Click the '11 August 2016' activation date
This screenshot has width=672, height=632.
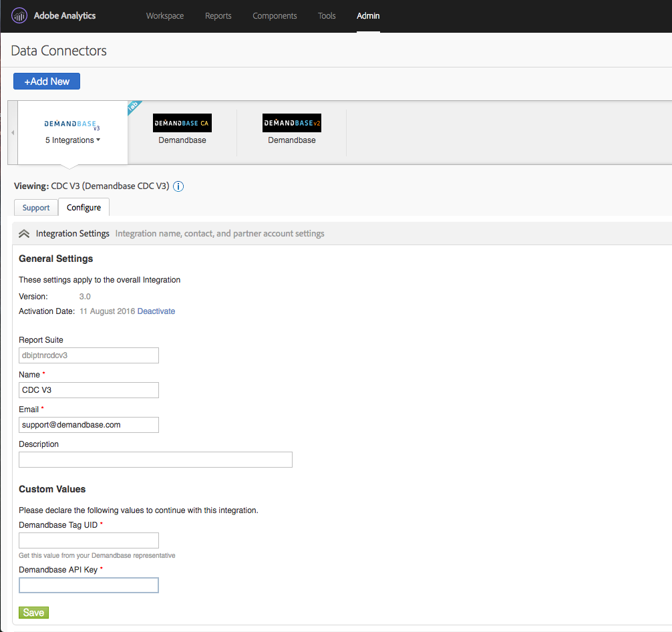click(x=107, y=311)
